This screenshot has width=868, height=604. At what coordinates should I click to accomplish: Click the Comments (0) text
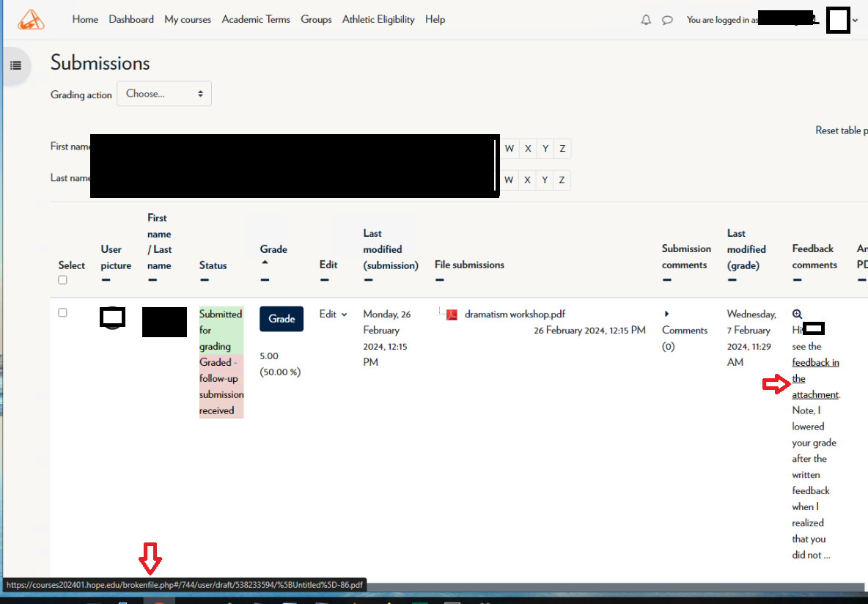(x=685, y=338)
